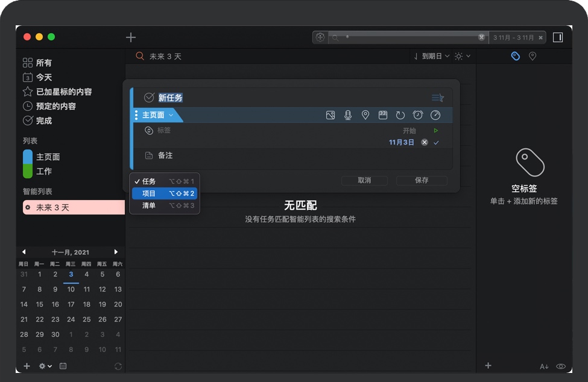Open the gear settings dropdown below calendar
Viewport: 588px width, 382px height.
[45, 366]
